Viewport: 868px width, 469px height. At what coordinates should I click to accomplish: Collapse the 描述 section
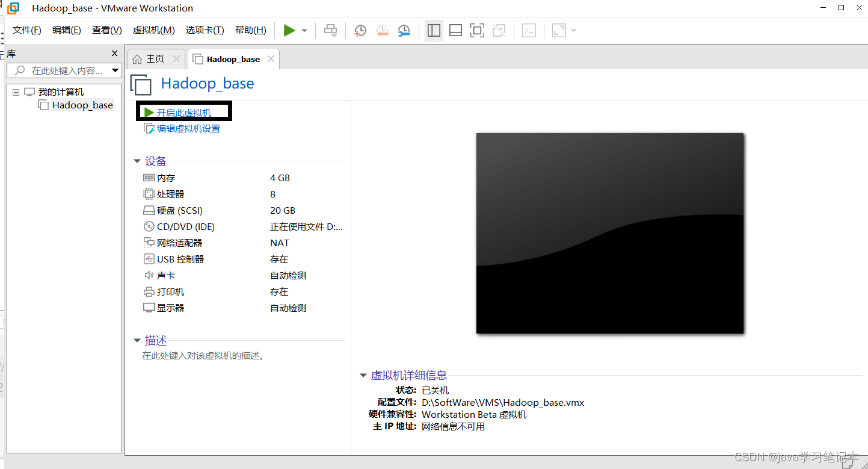pyautogui.click(x=137, y=341)
